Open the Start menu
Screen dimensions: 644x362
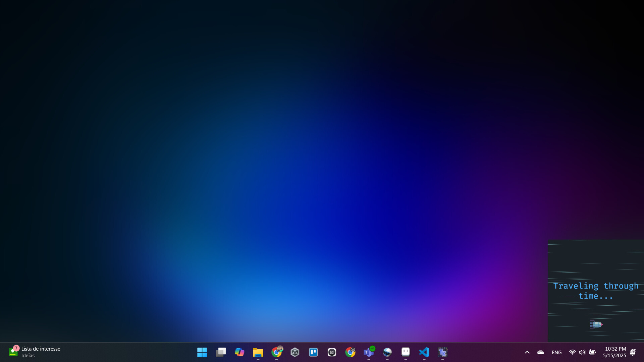tap(202, 352)
